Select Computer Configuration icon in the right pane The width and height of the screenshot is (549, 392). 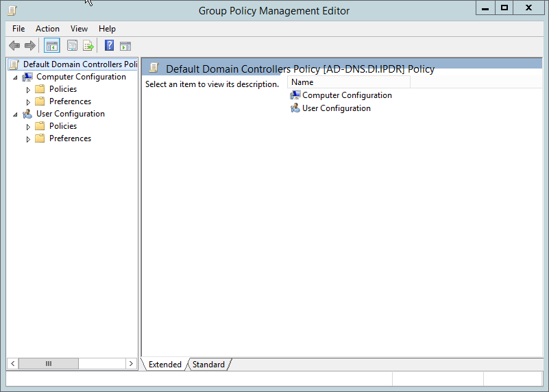(x=295, y=95)
